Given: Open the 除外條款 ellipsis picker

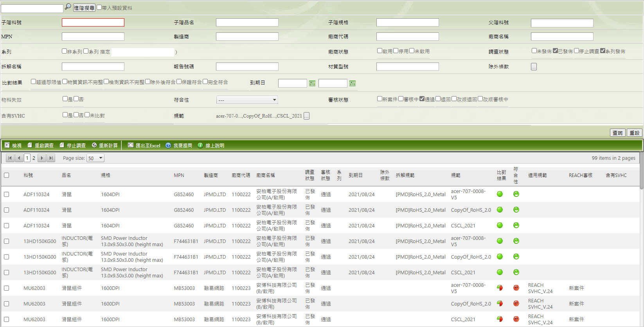Looking at the screenshot, I should click(534, 67).
